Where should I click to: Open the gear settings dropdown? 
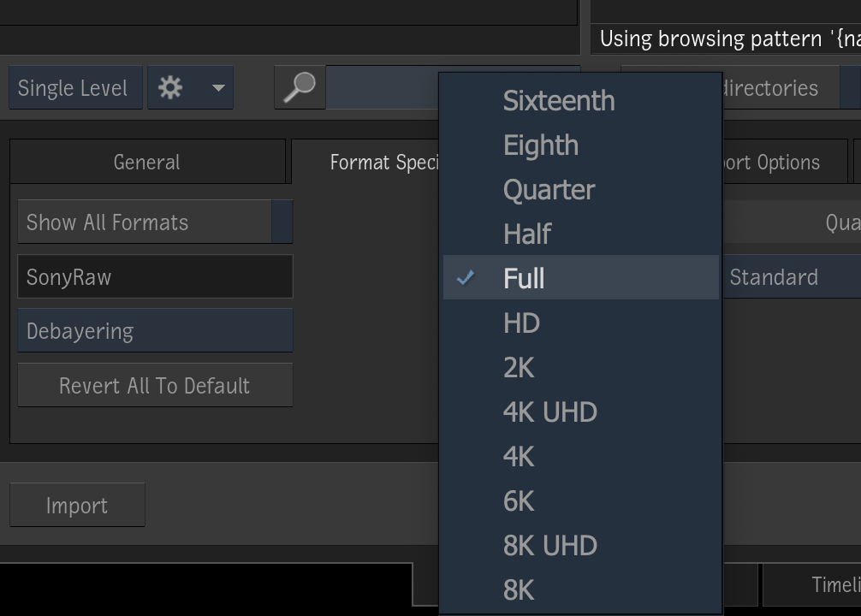pyautogui.click(x=190, y=87)
